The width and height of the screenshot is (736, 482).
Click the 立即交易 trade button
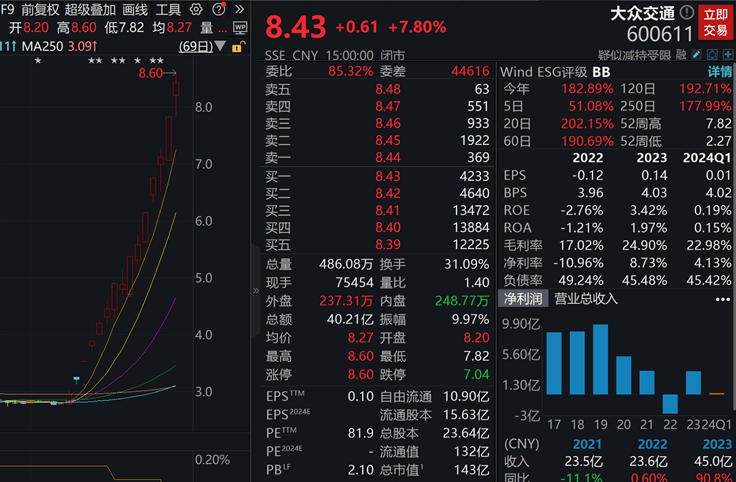click(714, 23)
